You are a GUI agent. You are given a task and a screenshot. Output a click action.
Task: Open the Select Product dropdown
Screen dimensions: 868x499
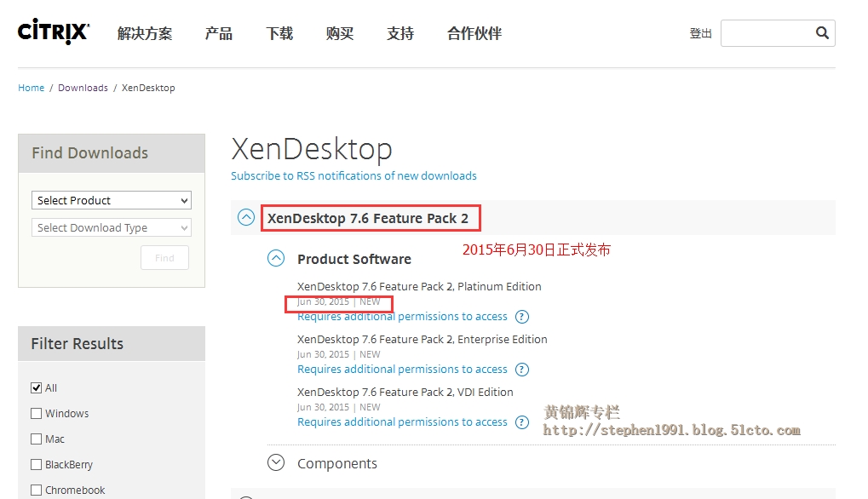[112, 200]
